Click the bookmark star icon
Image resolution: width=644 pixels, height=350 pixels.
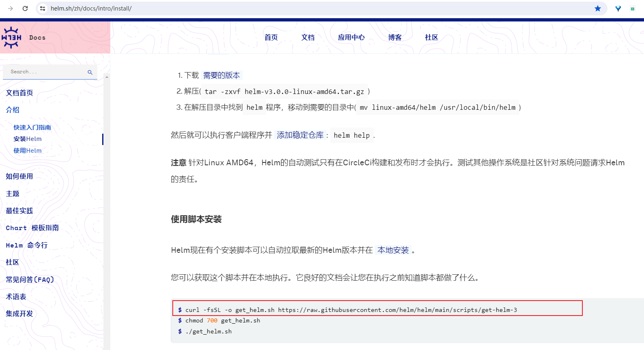pos(598,9)
